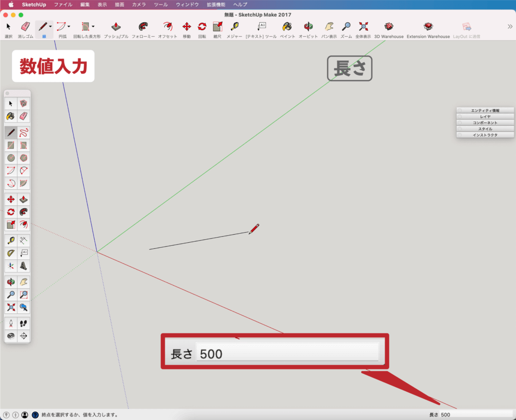Open 3D Warehouse from the toolbar
The height and width of the screenshot is (420, 516).
(389, 27)
